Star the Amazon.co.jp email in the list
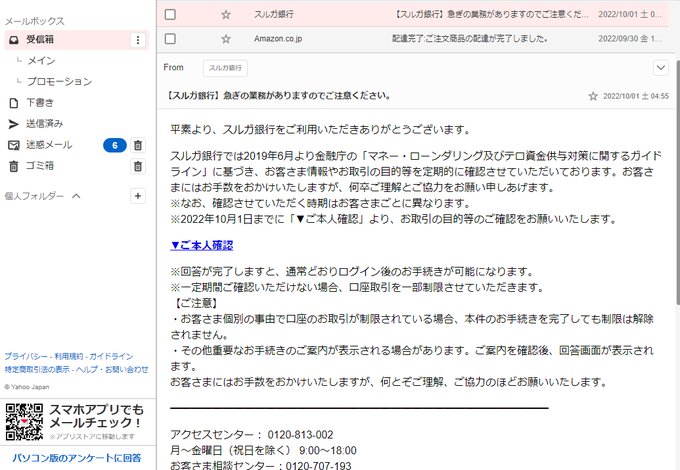 click(x=226, y=39)
